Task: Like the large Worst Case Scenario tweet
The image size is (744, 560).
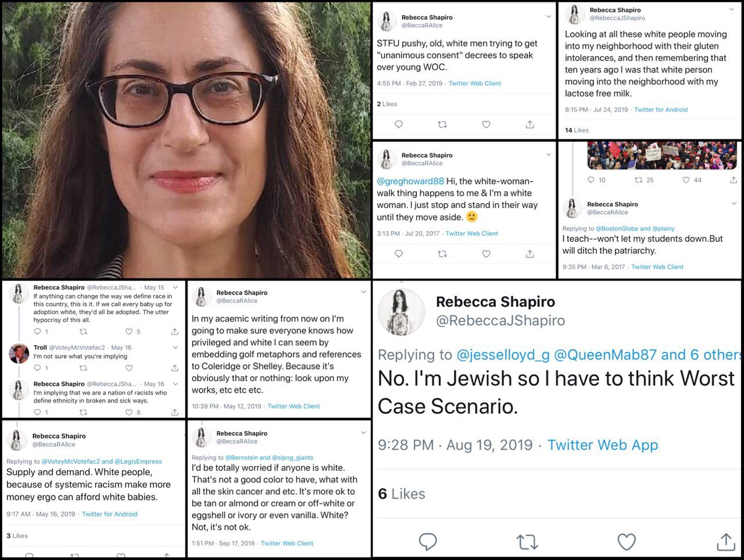Action: pyautogui.click(x=626, y=542)
